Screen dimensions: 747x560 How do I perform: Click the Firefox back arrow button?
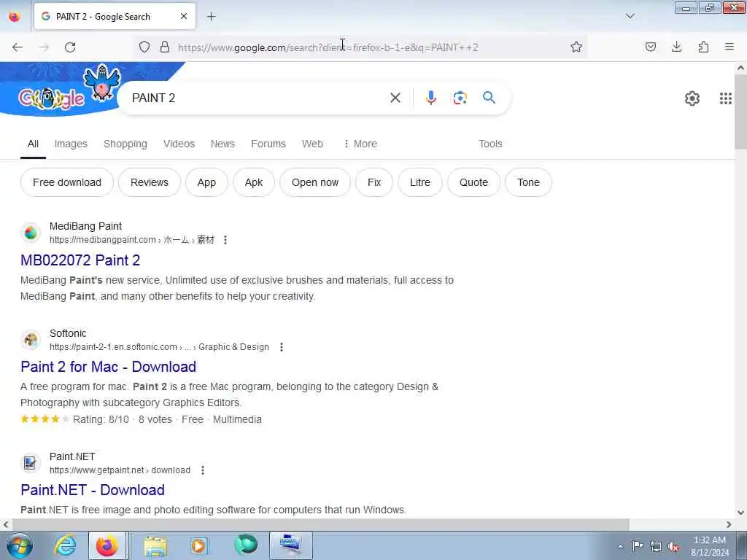(18, 47)
